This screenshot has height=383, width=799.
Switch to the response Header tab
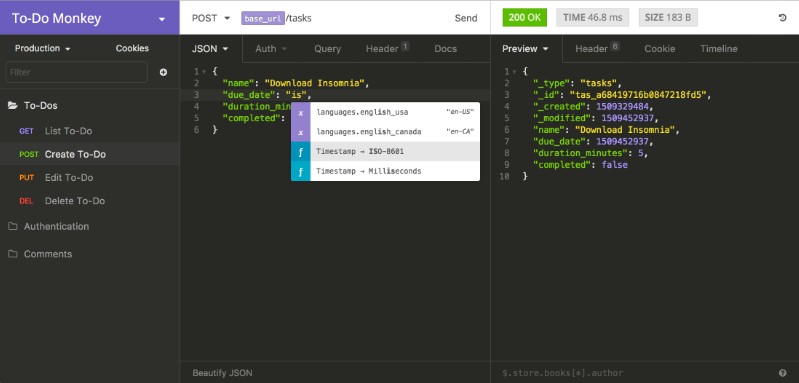click(597, 49)
